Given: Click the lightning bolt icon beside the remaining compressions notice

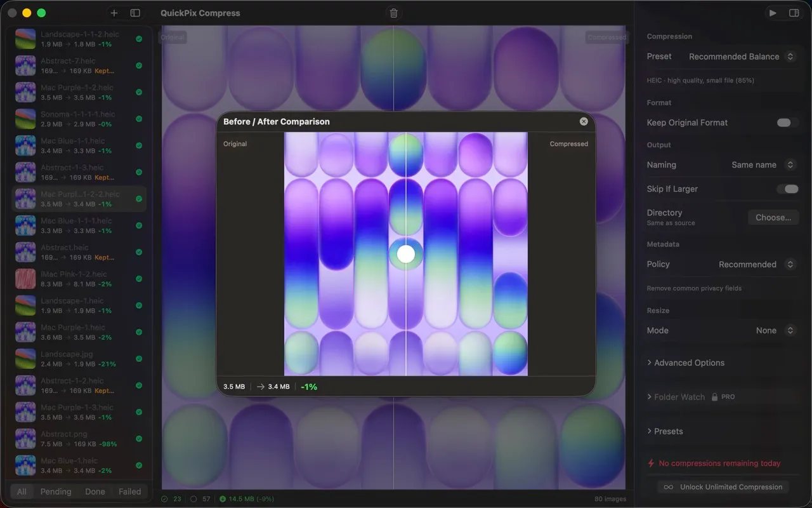Looking at the screenshot, I should 651,464.
